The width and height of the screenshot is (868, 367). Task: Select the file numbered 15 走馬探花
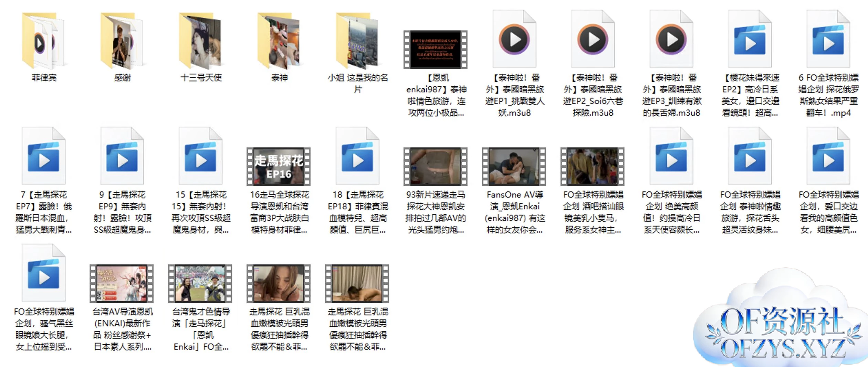tap(201, 157)
